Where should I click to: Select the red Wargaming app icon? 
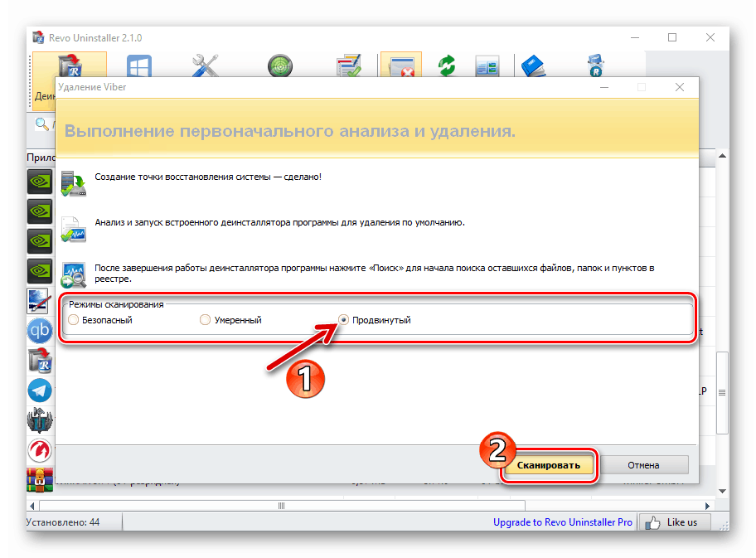point(40,450)
